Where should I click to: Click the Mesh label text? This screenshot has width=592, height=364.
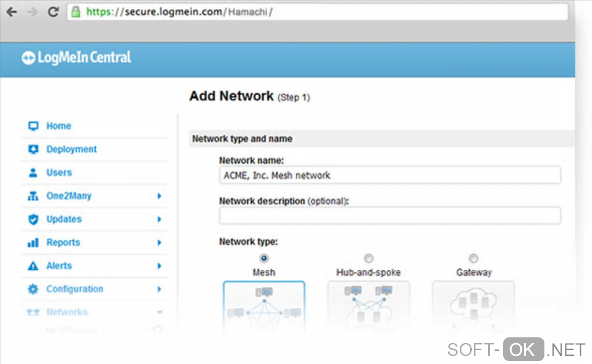[x=264, y=272]
